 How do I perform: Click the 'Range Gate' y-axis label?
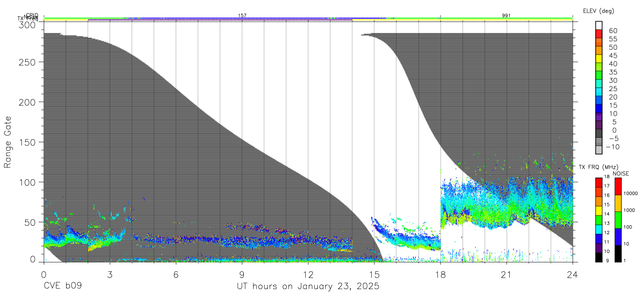(x=8, y=142)
